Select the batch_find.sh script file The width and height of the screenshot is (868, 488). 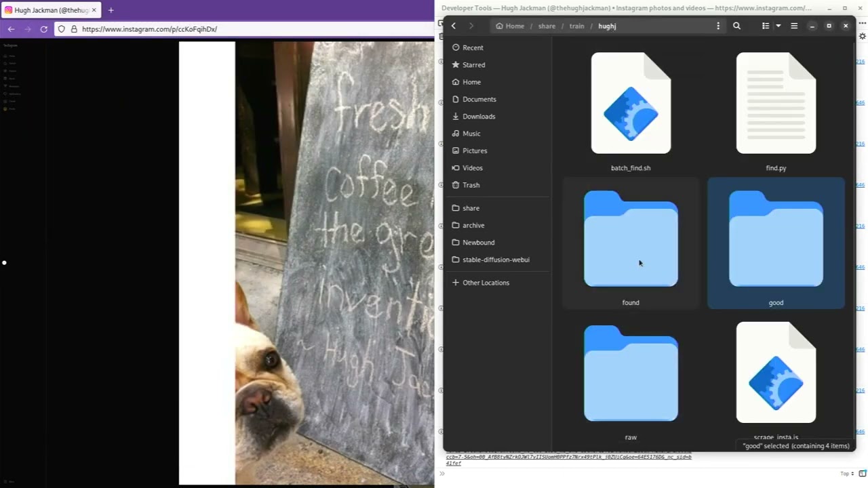tap(631, 112)
